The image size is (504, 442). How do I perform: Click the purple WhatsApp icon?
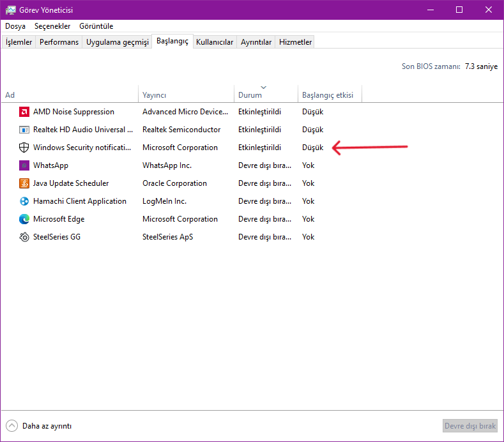coord(24,165)
